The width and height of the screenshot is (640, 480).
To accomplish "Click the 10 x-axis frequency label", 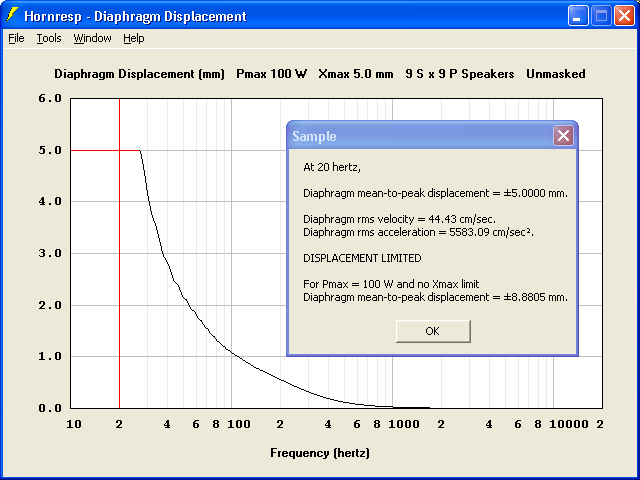I will (x=74, y=424).
